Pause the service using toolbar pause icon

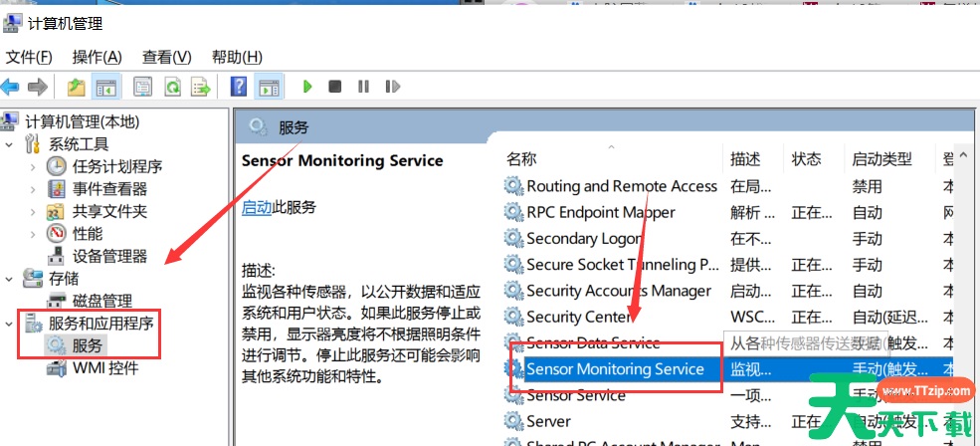click(363, 87)
